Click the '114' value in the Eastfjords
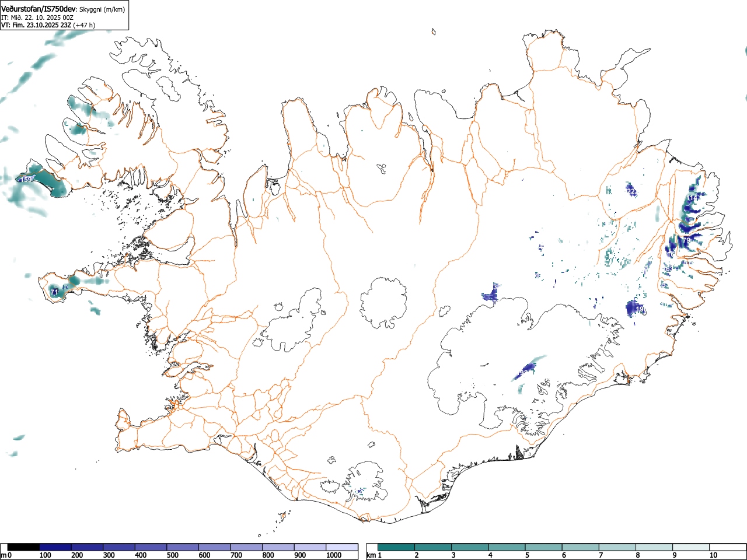The image size is (747, 560). 693,199
